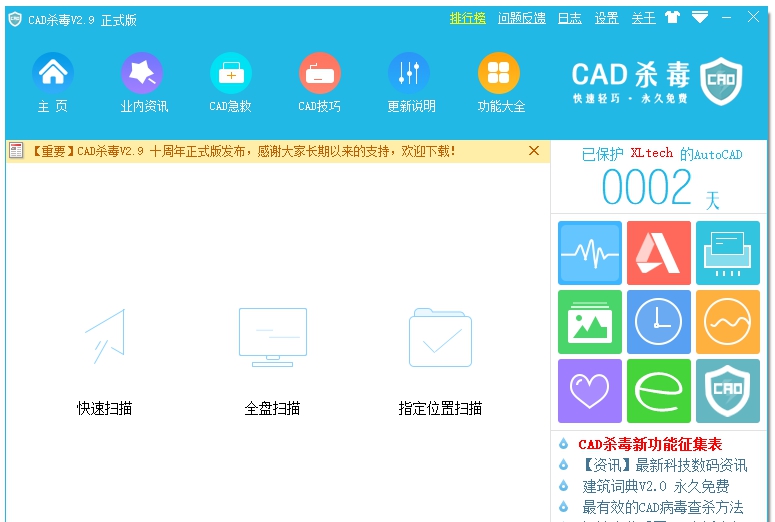Open 最有效的CAD病毒查杀方法 link
The height and width of the screenshot is (522, 775).
pos(663,507)
